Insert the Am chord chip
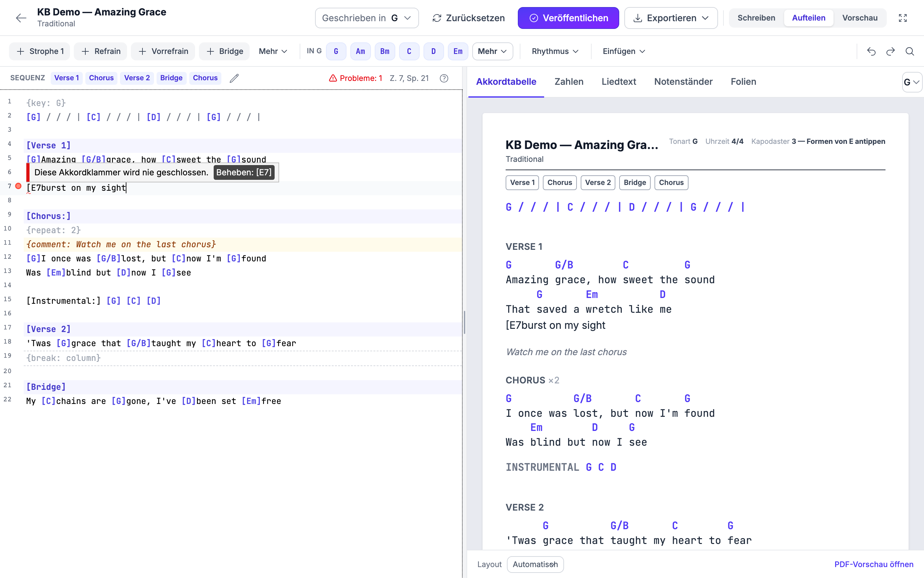The height and width of the screenshot is (578, 924). coord(360,51)
